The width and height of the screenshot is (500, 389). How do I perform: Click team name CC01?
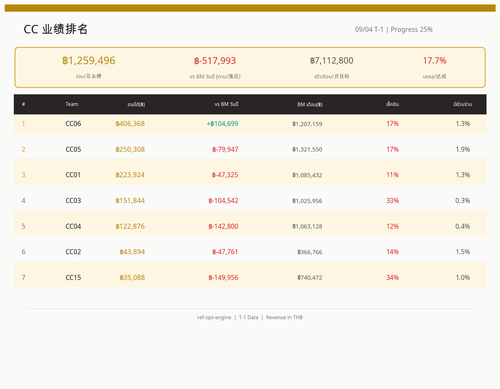point(73,175)
